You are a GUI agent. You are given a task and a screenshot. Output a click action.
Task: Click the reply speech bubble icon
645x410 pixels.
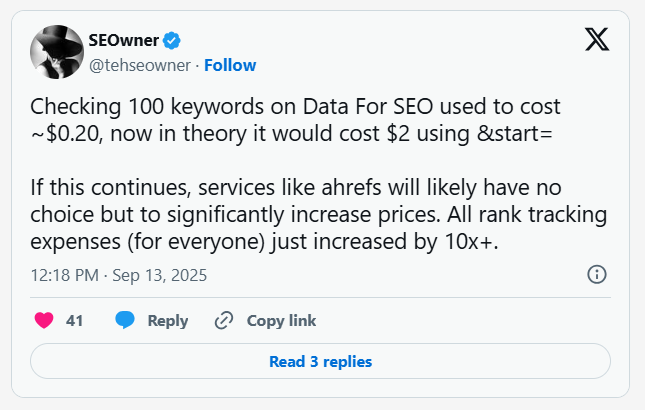pos(125,321)
